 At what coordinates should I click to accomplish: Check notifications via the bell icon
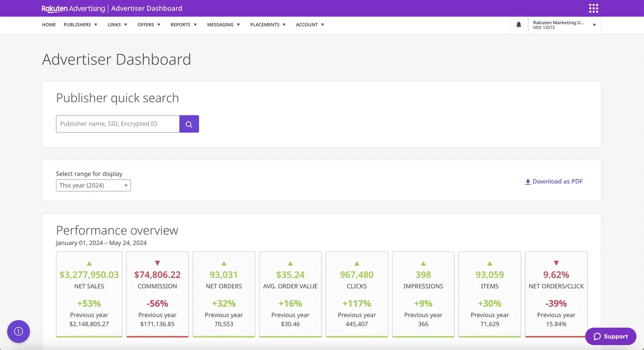coord(518,24)
